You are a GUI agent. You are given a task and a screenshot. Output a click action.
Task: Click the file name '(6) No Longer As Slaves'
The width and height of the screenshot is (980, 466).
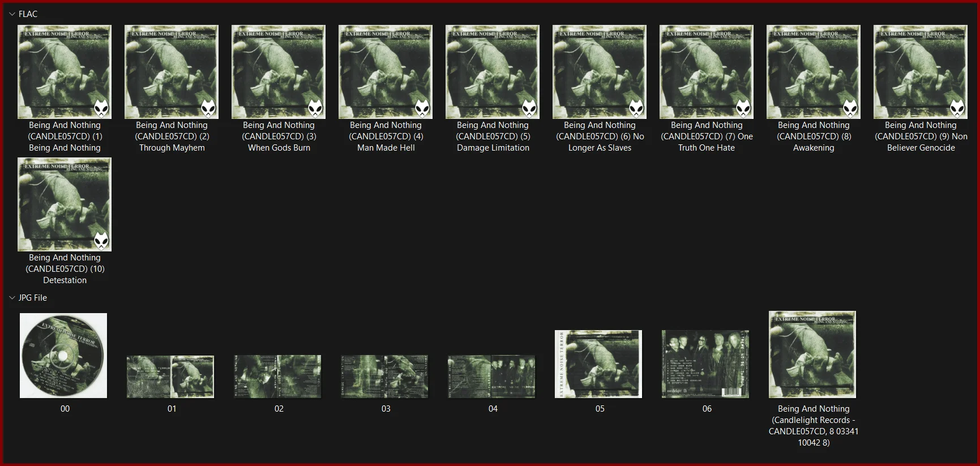(600, 142)
